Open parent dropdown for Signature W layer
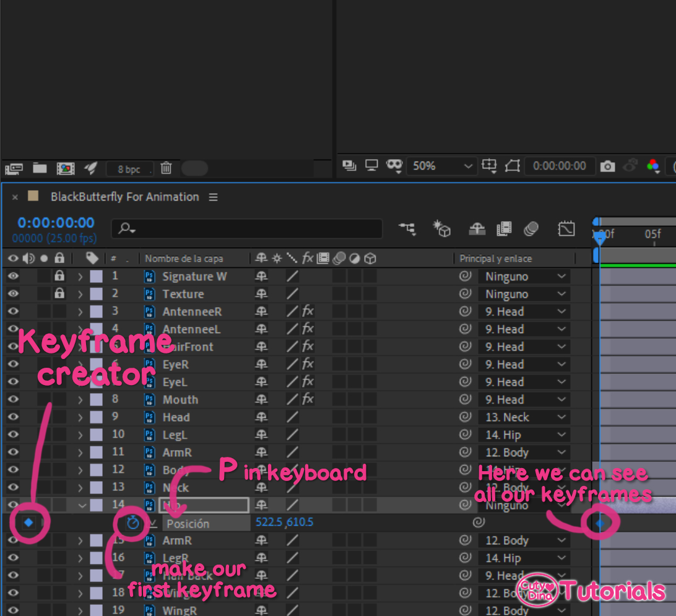Image resolution: width=676 pixels, height=616 pixels. pyautogui.click(x=523, y=277)
